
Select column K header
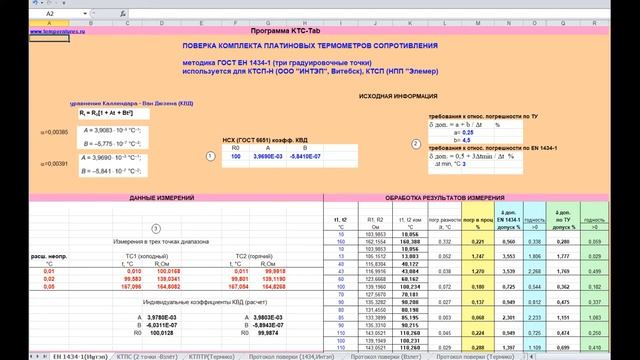(410, 23)
